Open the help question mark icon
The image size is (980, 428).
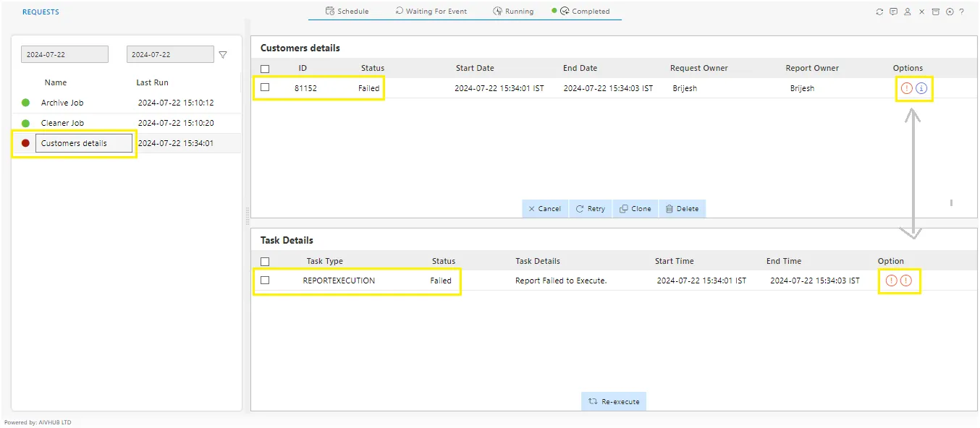961,12
